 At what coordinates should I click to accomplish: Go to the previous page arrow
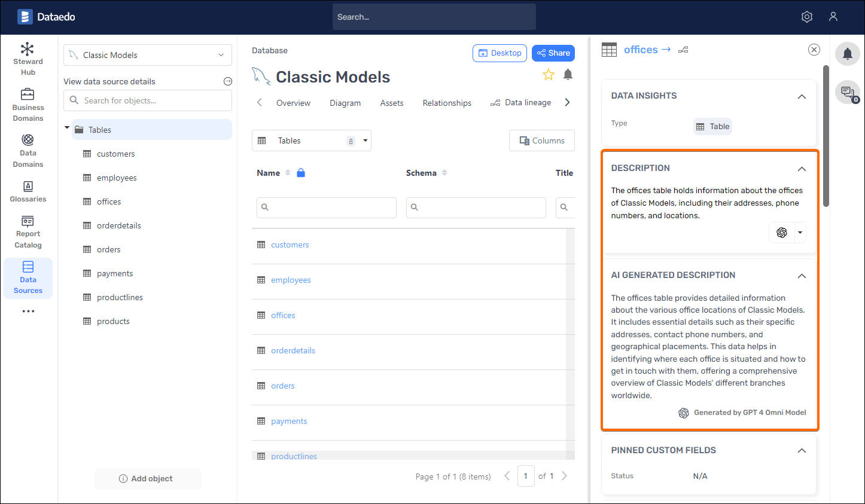(507, 476)
